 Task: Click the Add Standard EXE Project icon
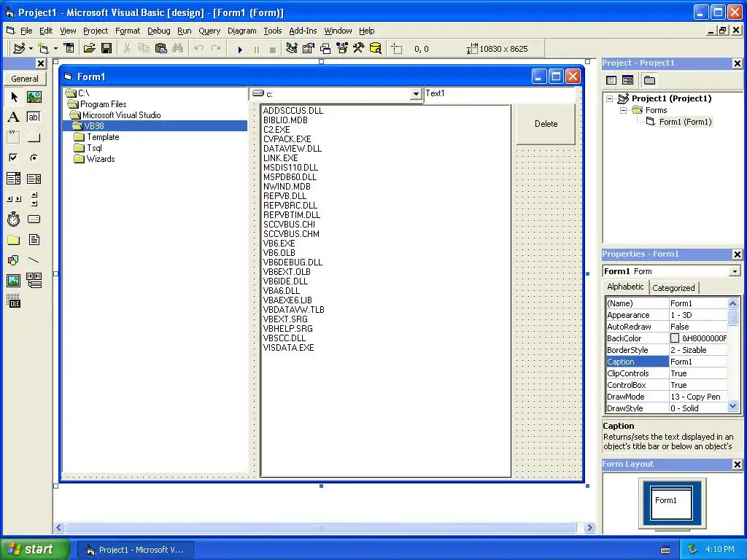[x=19, y=49]
